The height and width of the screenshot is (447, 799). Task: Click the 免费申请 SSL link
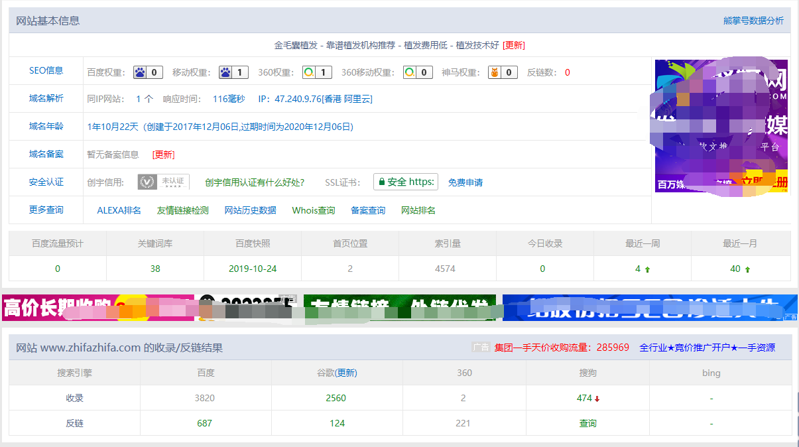(x=465, y=182)
